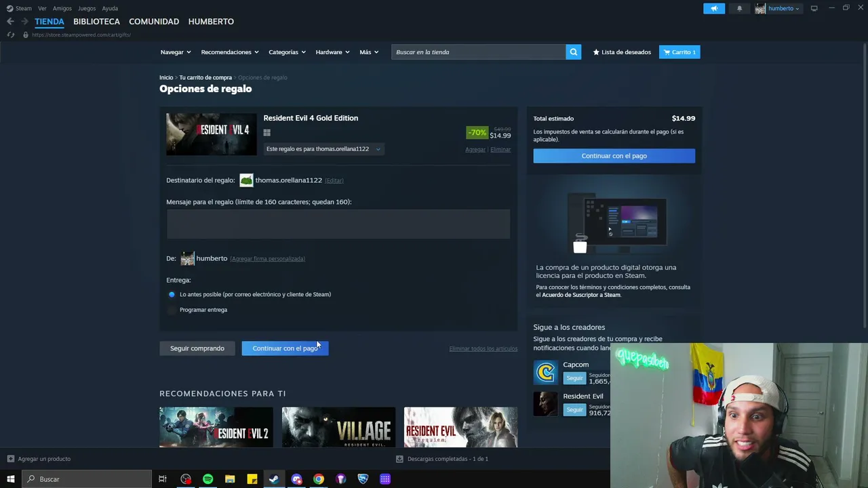This screenshot has height=488, width=868.
Task: Go to Tu carrito de compra breadcrumb
Action: (205, 78)
